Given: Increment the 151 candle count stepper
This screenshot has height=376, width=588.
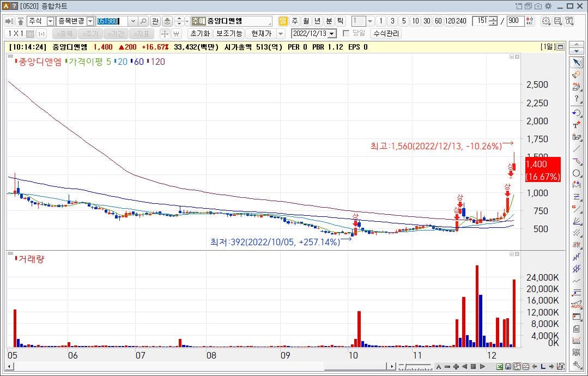Looking at the screenshot, I should 494,19.
